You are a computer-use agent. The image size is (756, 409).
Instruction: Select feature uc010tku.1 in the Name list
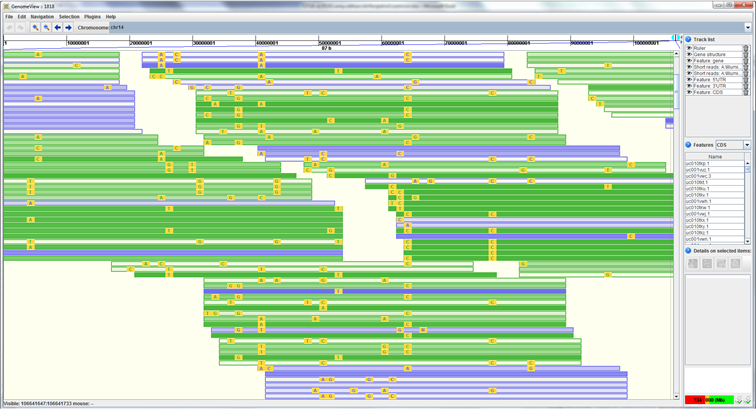(715, 189)
